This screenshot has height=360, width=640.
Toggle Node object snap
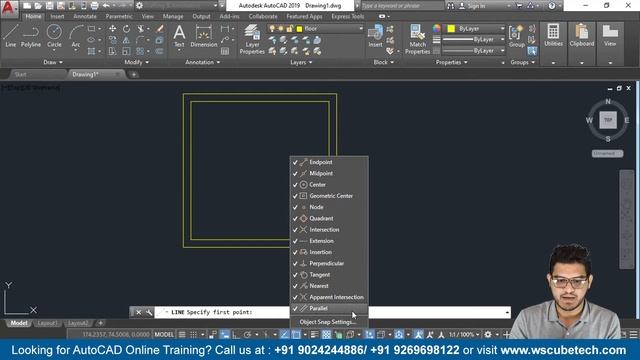coord(329,207)
